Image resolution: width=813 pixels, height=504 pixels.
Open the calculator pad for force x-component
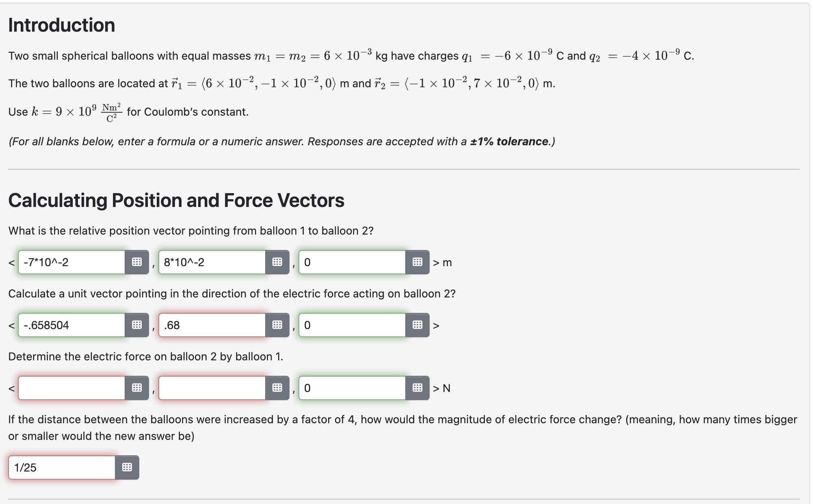pyautogui.click(x=137, y=388)
